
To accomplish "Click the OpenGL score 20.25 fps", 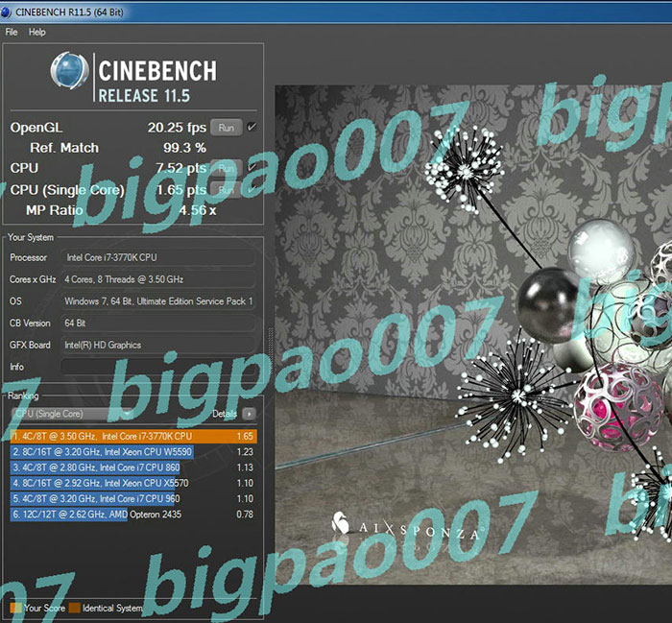I will coord(177,128).
